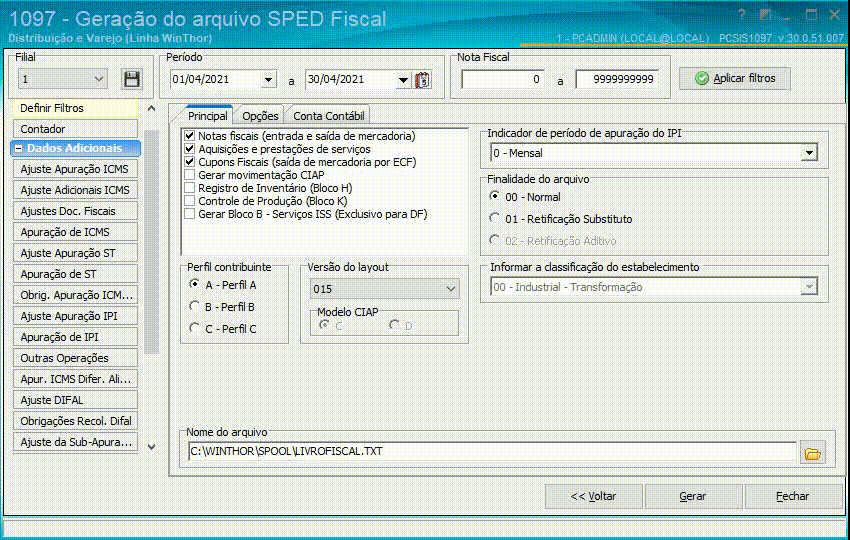The height and width of the screenshot is (540, 850).
Task: Click the Fechar button
Action: point(793,496)
